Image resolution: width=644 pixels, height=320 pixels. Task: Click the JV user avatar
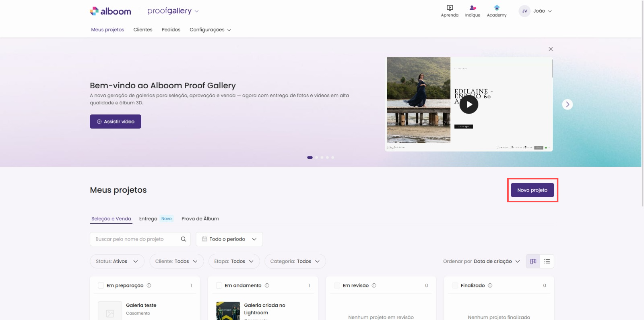(524, 11)
